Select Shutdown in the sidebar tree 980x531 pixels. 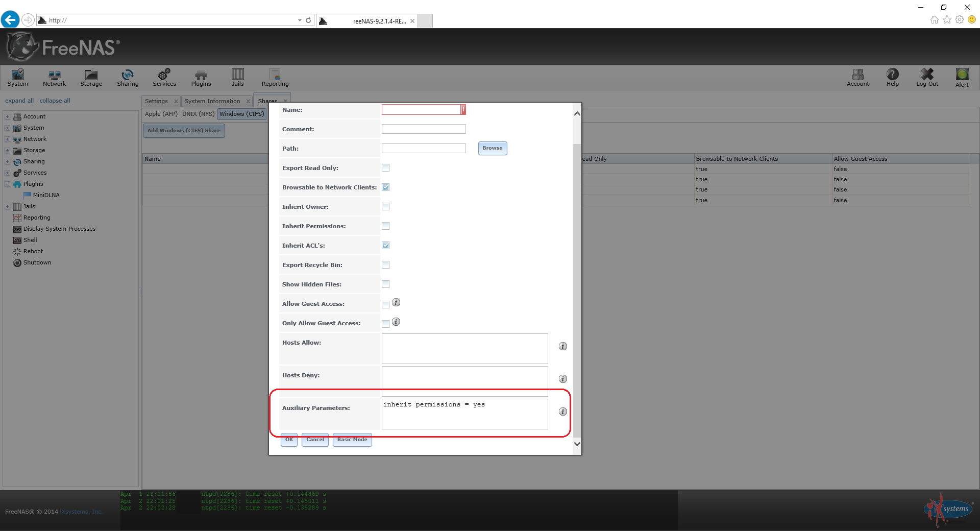tap(37, 262)
